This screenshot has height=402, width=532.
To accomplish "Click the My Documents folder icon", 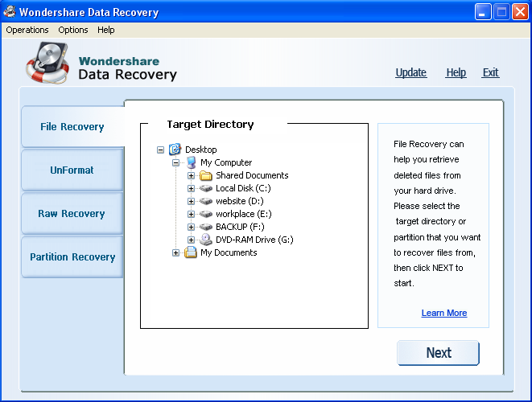I will (191, 252).
